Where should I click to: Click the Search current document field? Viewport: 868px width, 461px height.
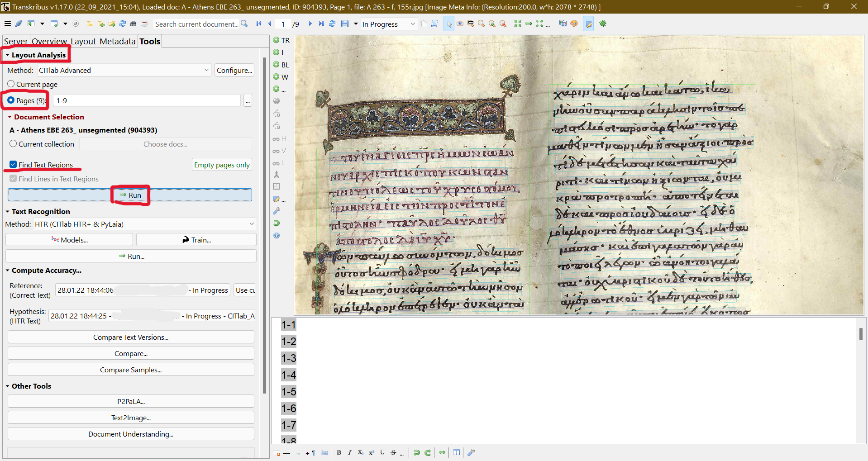(196, 24)
